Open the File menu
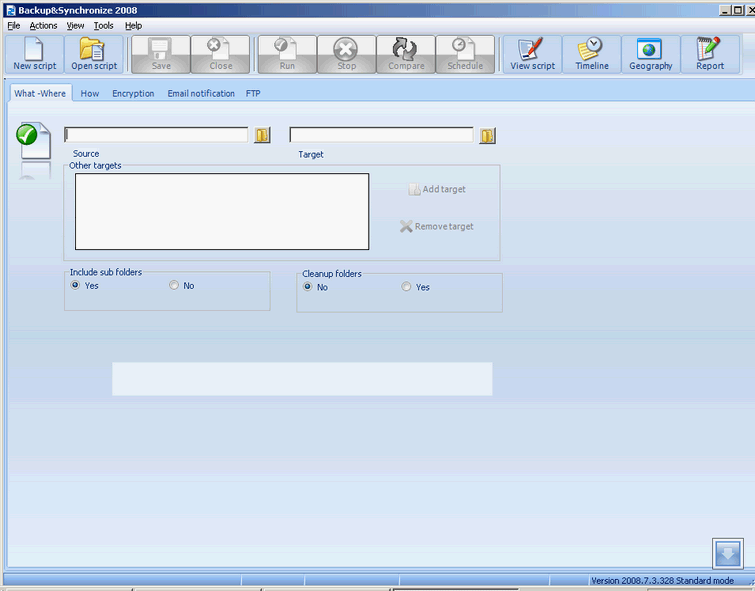The image size is (755, 591). point(13,26)
